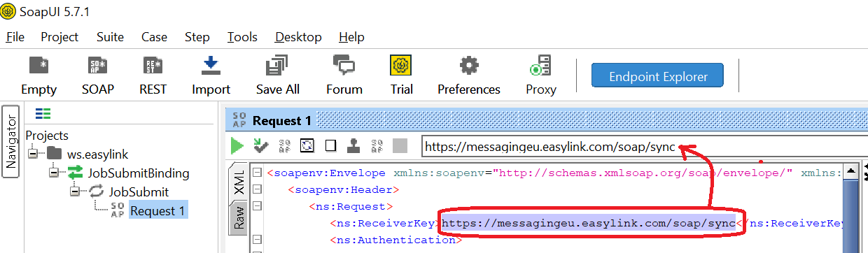The image size is (868, 253).
Task: Collapse the JobSubmitBinding interface node
Action: point(54,173)
